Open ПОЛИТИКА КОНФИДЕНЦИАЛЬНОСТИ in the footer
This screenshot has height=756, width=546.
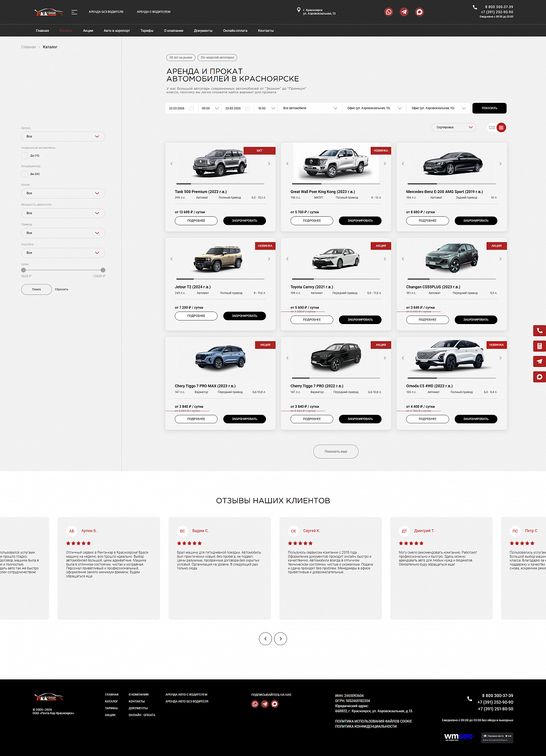click(x=366, y=726)
